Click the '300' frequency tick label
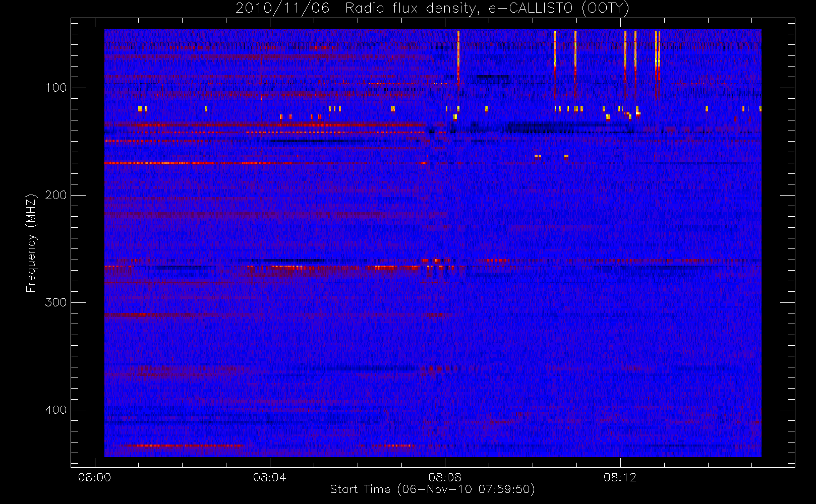The height and width of the screenshot is (504, 816). (x=56, y=302)
